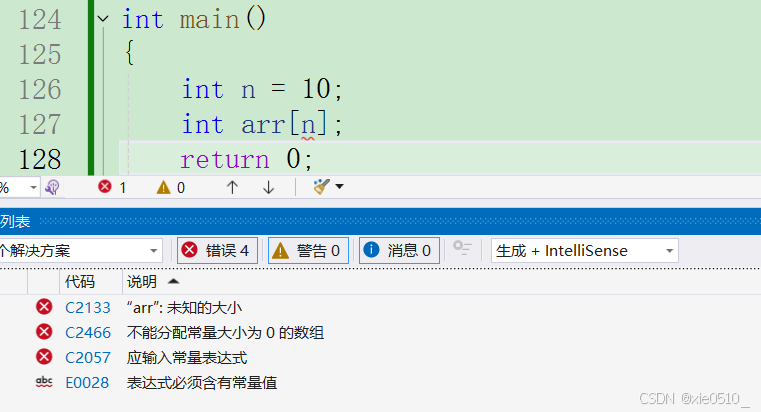This screenshot has height=412, width=761.
Task: Click the return keyword on line 128
Action: pos(224,161)
